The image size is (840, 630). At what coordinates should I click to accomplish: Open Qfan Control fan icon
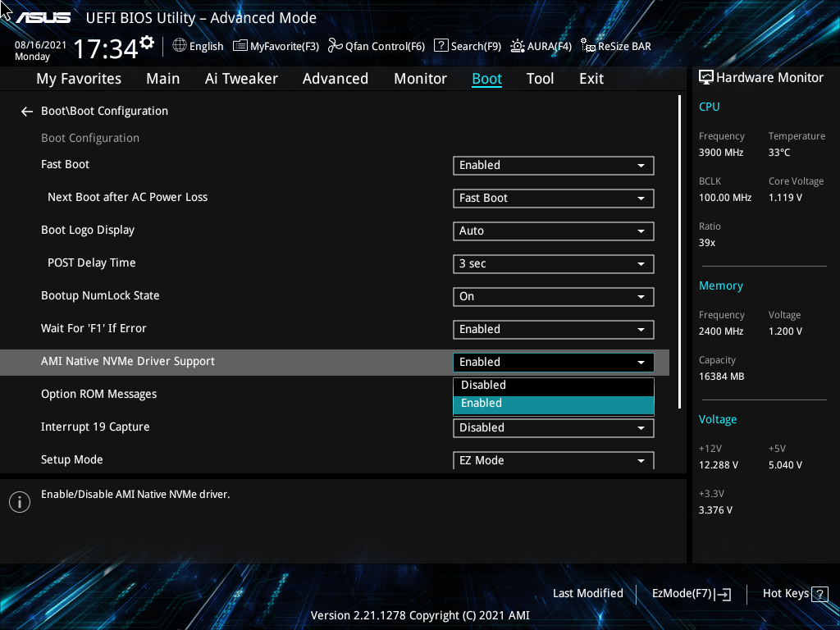pyautogui.click(x=336, y=46)
